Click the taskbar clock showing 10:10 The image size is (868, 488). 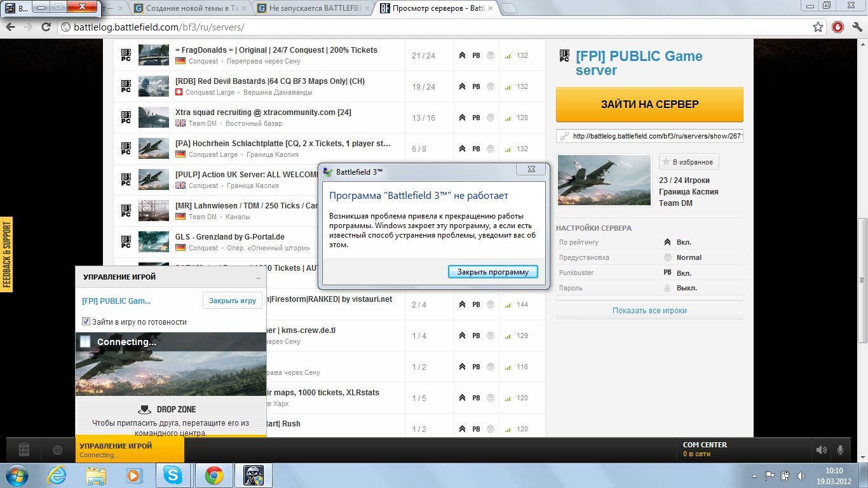click(x=833, y=475)
